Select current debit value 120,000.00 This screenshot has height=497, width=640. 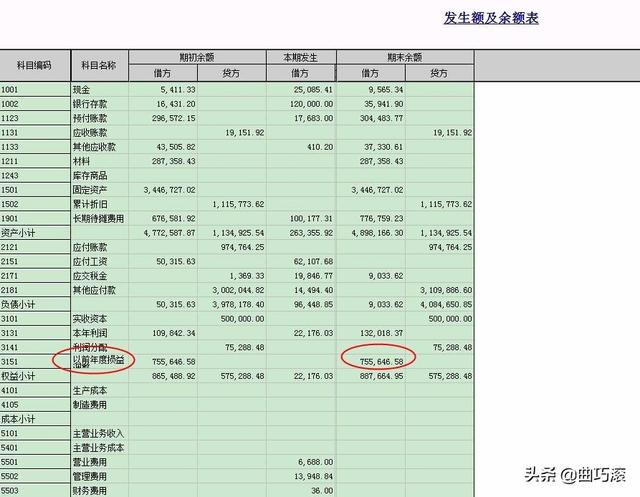click(312, 104)
